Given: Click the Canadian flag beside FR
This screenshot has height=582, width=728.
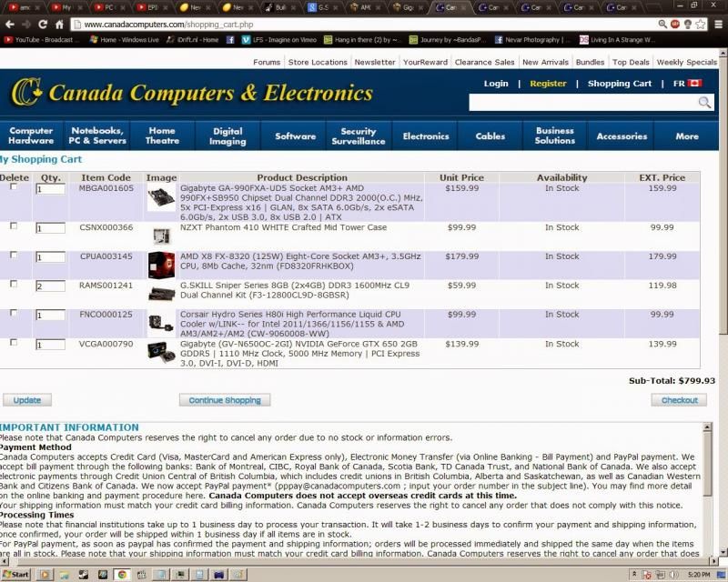Looking at the screenshot, I should point(694,83).
